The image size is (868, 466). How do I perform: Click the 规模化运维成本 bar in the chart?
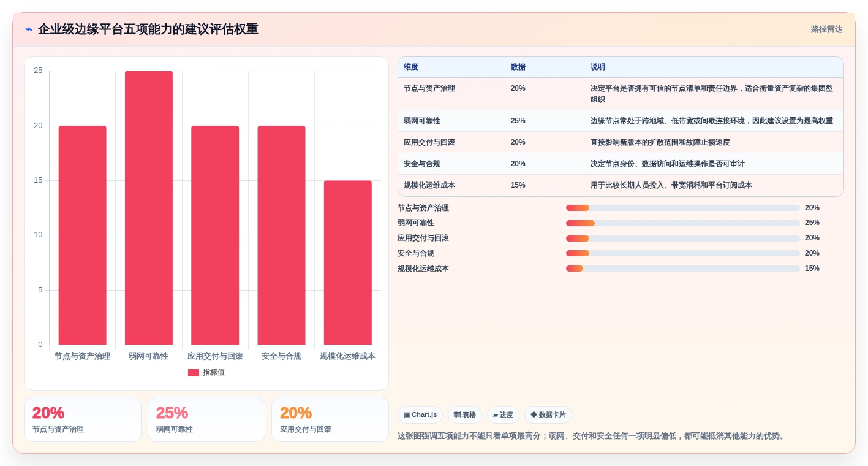[x=348, y=262]
